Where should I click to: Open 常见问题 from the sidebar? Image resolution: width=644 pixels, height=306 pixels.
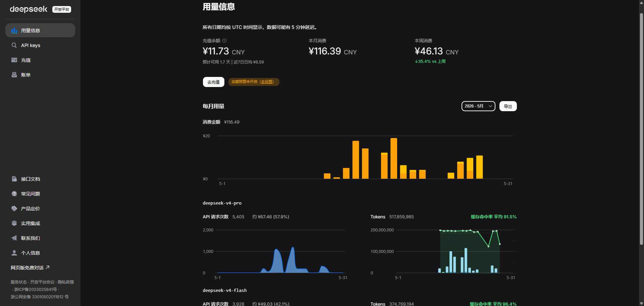40,194
